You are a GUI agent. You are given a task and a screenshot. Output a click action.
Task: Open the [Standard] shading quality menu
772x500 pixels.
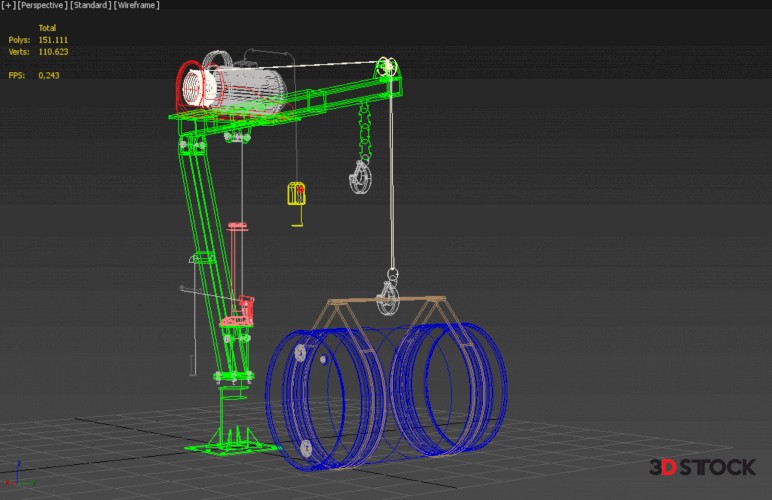(91, 5)
